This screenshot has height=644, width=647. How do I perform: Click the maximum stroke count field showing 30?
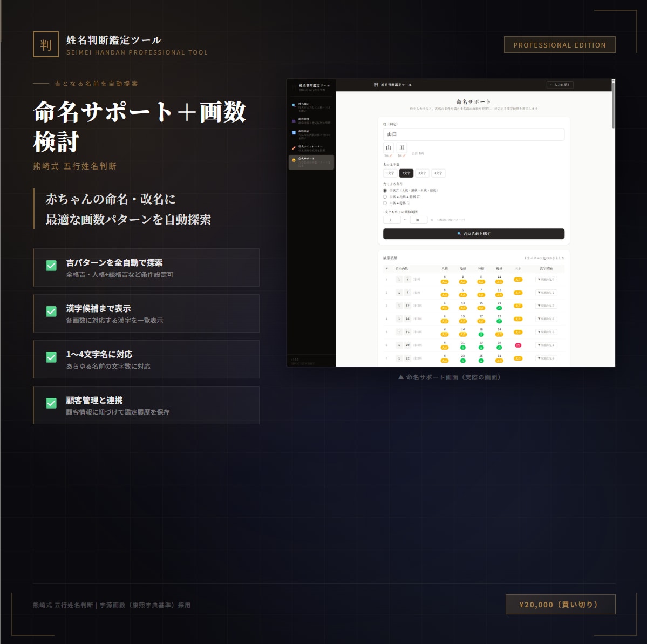click(x=418, y=220)
